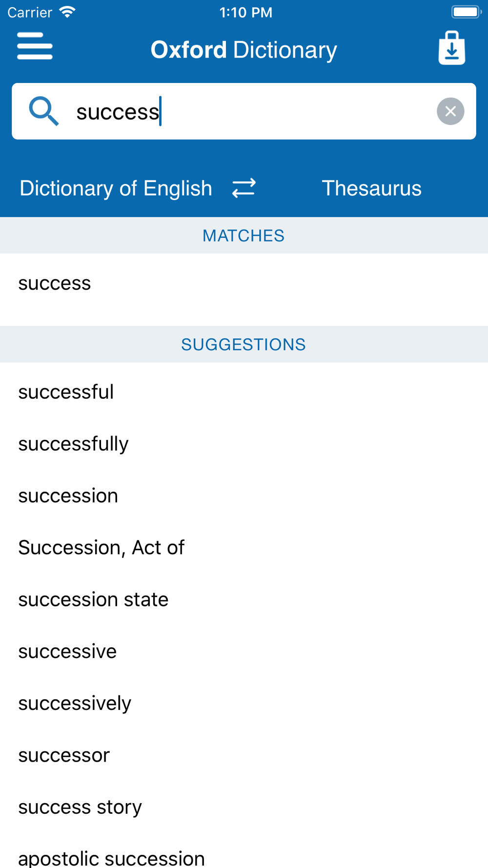Open the successor entry
Screen dimensions: 488x868
point(244,755)
